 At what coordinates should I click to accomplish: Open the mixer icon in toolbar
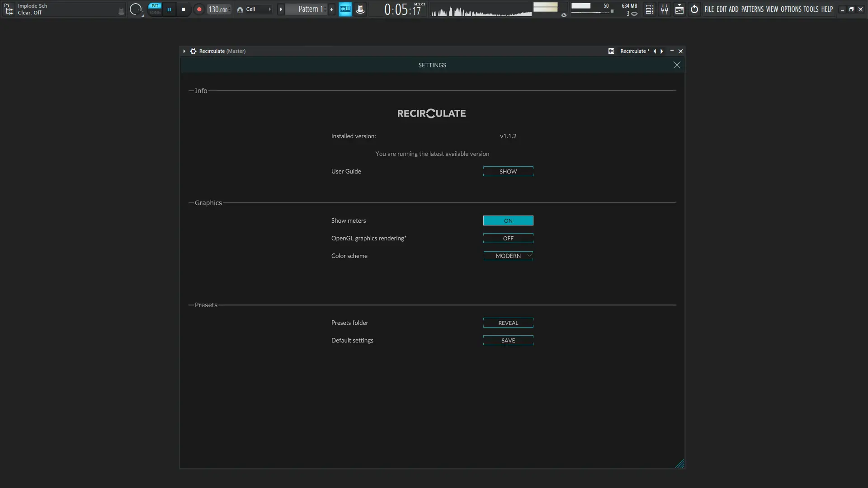pos(665,9)
